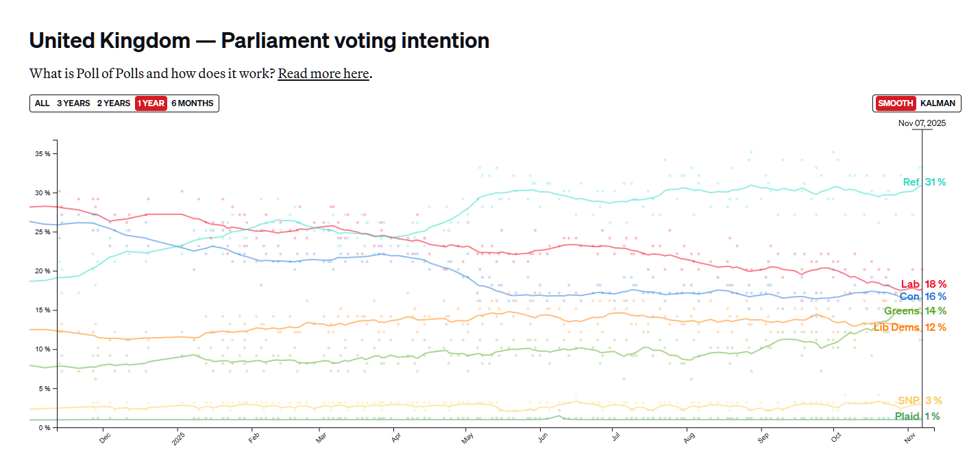Click the Ref 31 % series label

924,182
